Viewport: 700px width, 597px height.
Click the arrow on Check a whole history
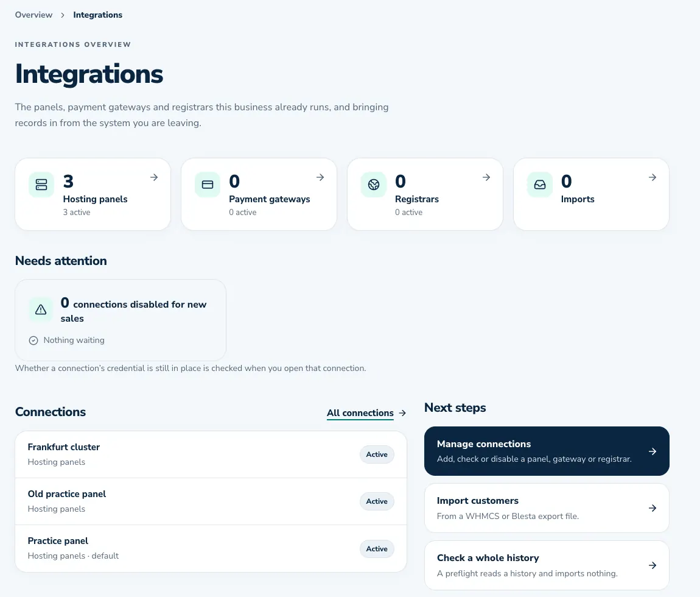[653, 565]
